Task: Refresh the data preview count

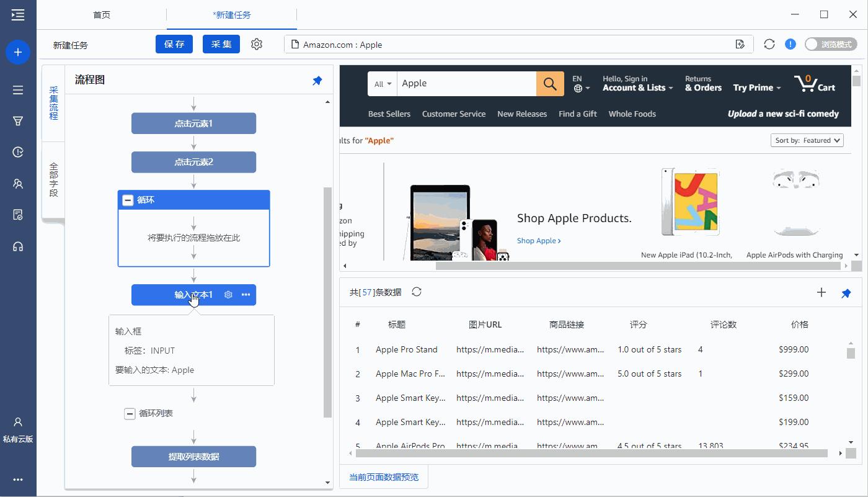Action: click(x=417, y=292)
